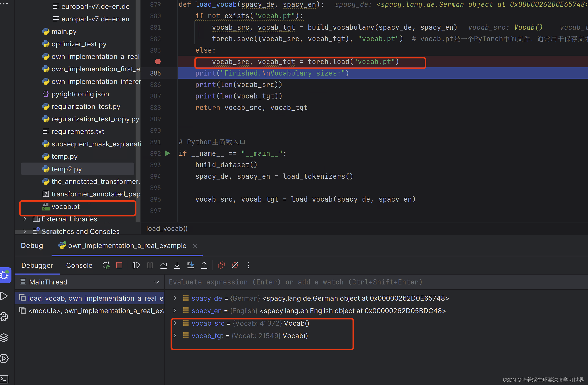This screenshot has width=588, height=385.
Task: Expand the spacy_en variable
Action: tap(175, 311)
